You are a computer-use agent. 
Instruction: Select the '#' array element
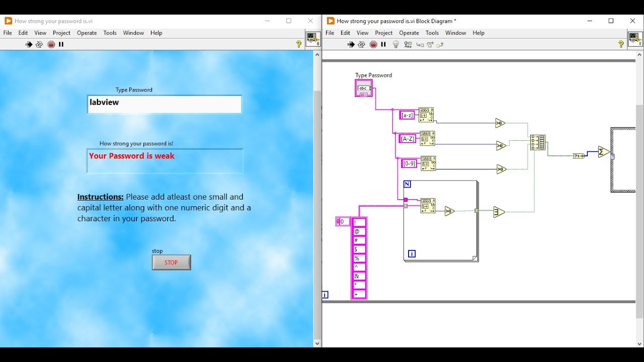359,240
